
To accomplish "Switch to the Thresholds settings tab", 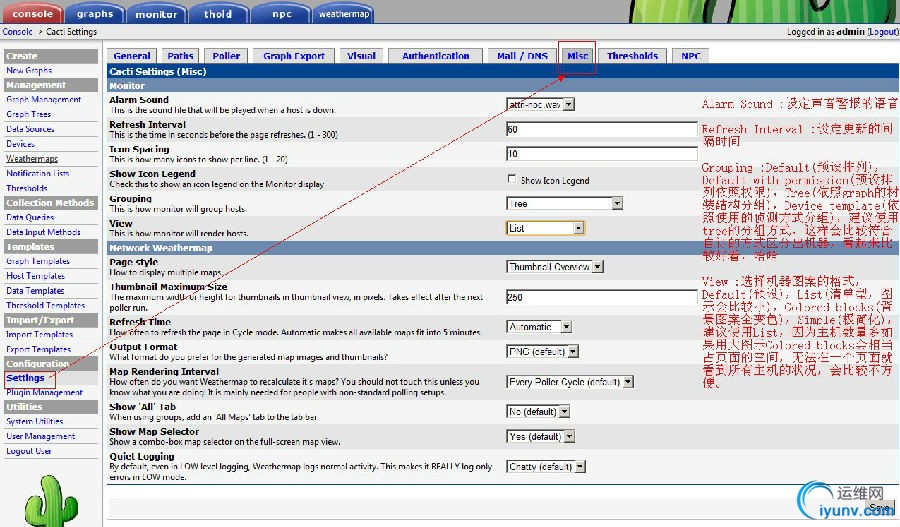I will point(633,56).
